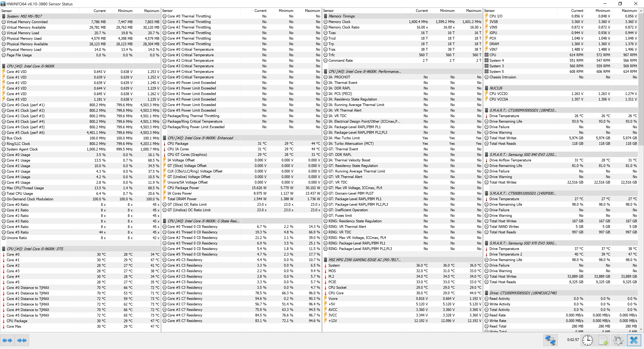This screenshot has width=644, height=349.
Task: Click the HWiNFO64 title bar app icon
Action: coord(3,4)
